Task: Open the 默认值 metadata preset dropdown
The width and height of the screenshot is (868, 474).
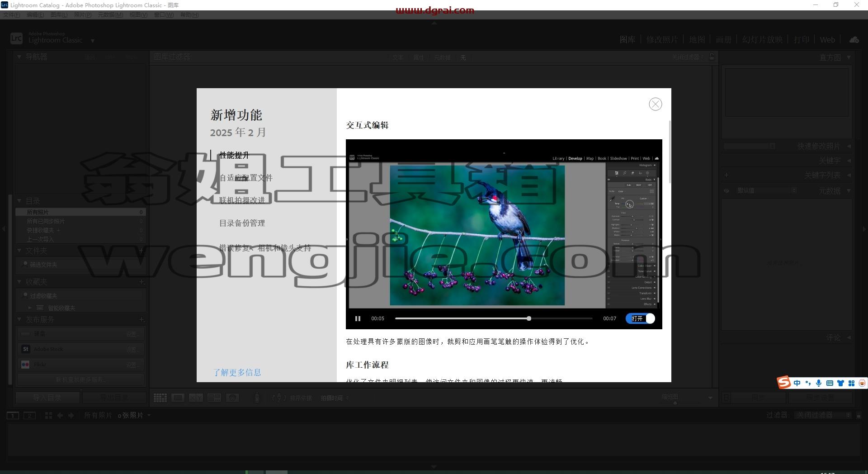Action: (766, 191)
